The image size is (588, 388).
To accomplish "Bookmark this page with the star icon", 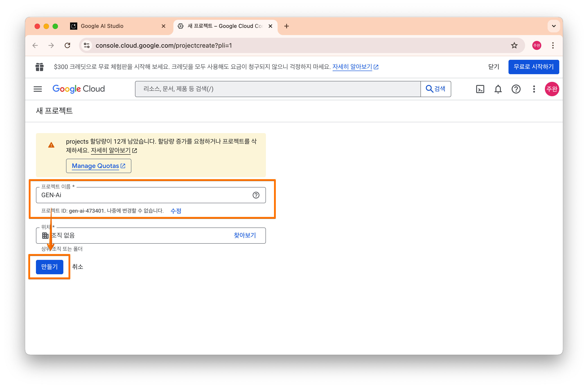I will 514,46.
